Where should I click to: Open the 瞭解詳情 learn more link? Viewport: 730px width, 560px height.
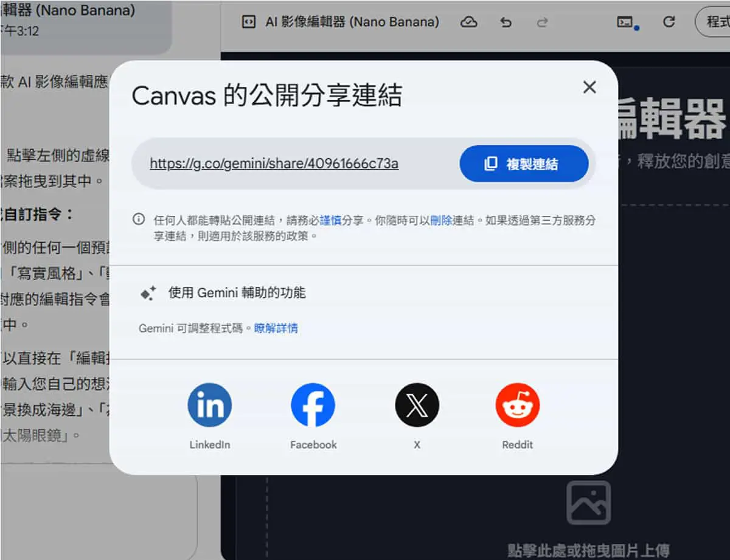point(276,329)
